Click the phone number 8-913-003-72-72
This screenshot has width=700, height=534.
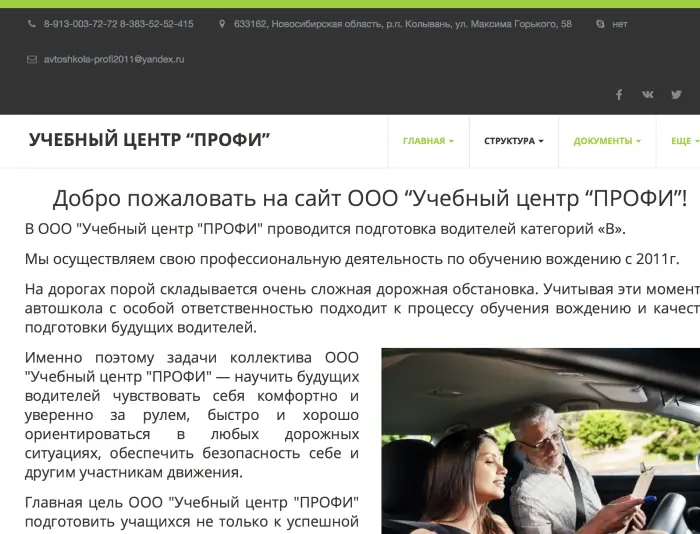pos(79,23)
